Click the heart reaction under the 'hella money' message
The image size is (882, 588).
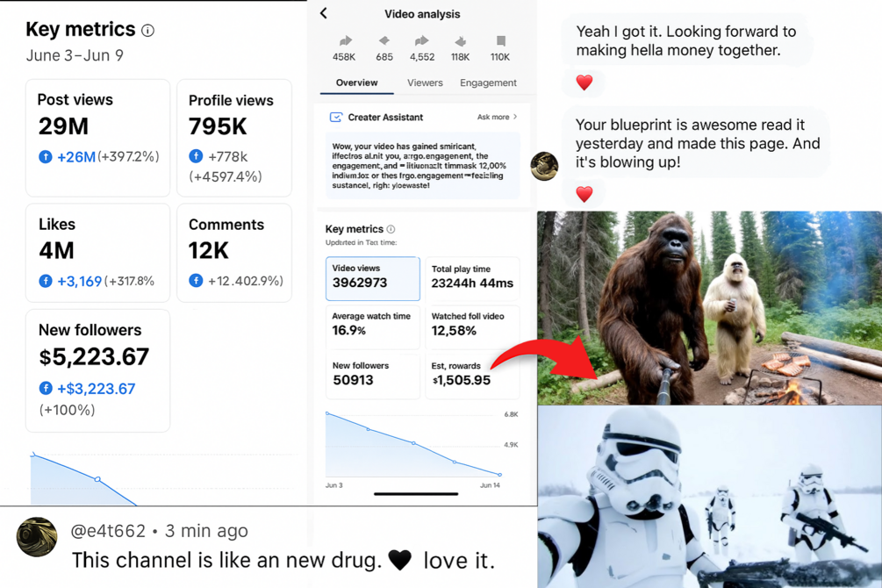tap(584, 82)
